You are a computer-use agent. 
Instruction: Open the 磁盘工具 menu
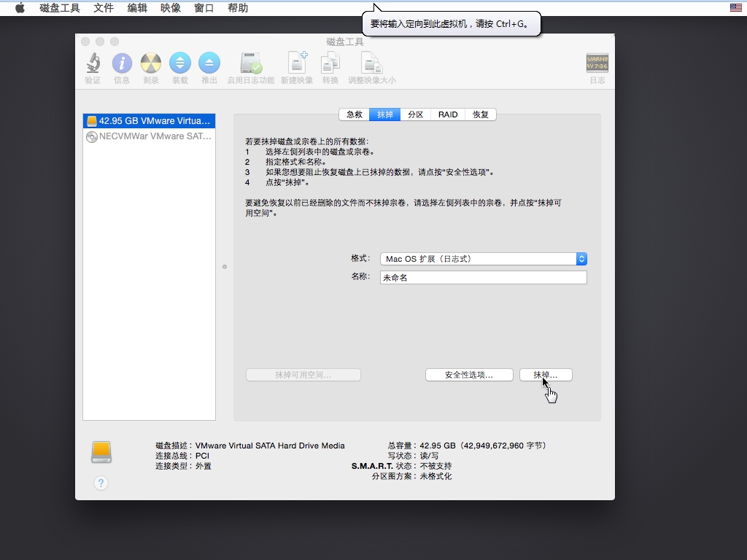click(60, 8)
